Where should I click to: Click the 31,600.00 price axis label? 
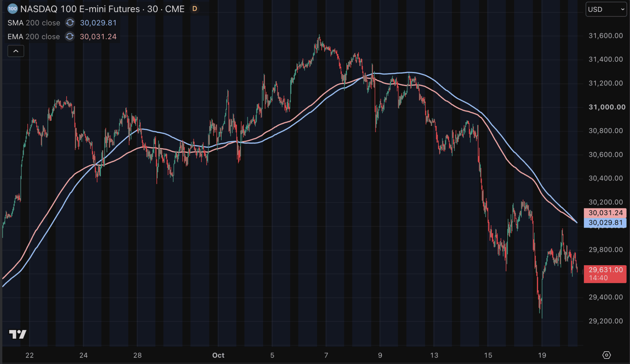606,36
